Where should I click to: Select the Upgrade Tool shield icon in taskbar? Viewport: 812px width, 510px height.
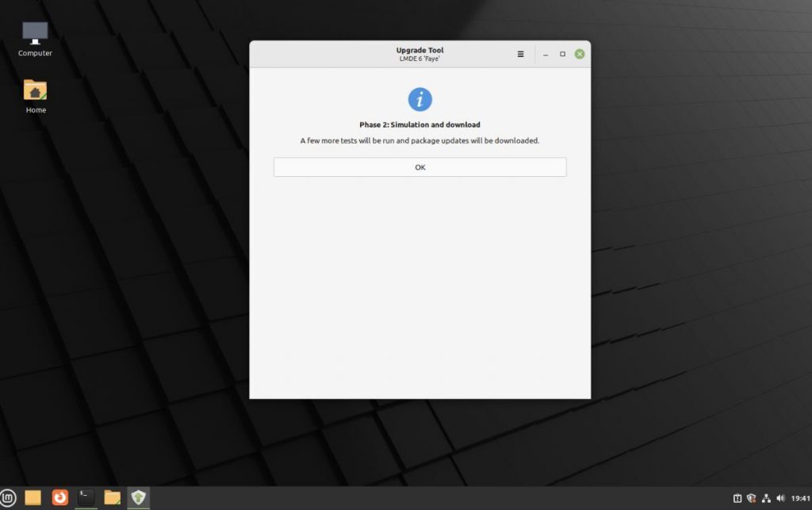(139, 497)
